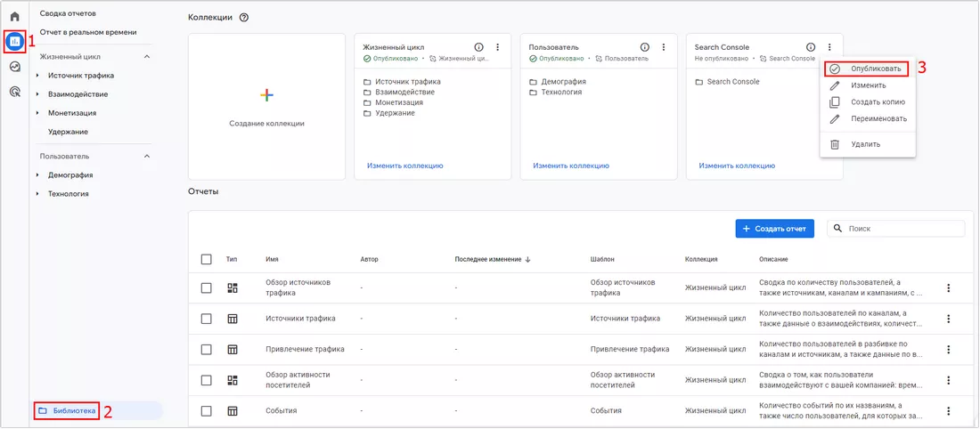Choose Переименовать from the context menu
This screenshot has width=980, height=429.
point(868,118)
